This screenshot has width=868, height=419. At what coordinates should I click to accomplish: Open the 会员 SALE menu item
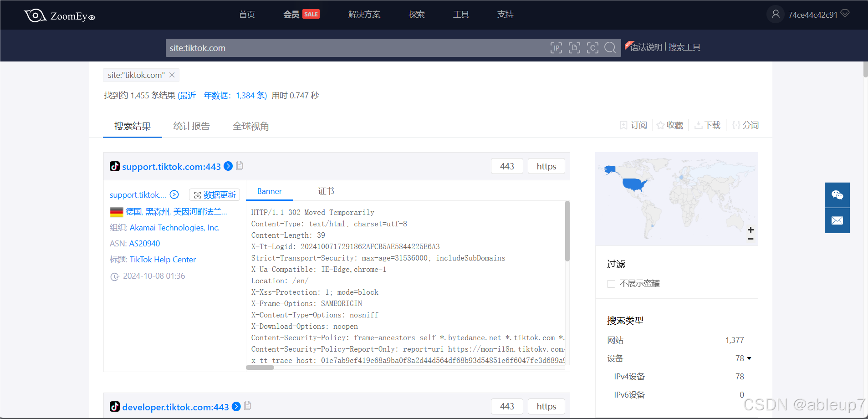tap(301, 15)
